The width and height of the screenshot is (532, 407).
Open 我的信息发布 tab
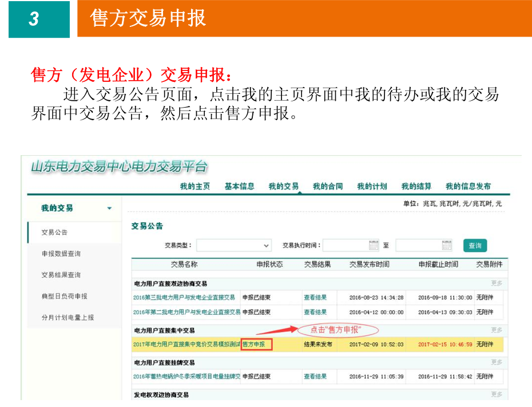(468, 186)
